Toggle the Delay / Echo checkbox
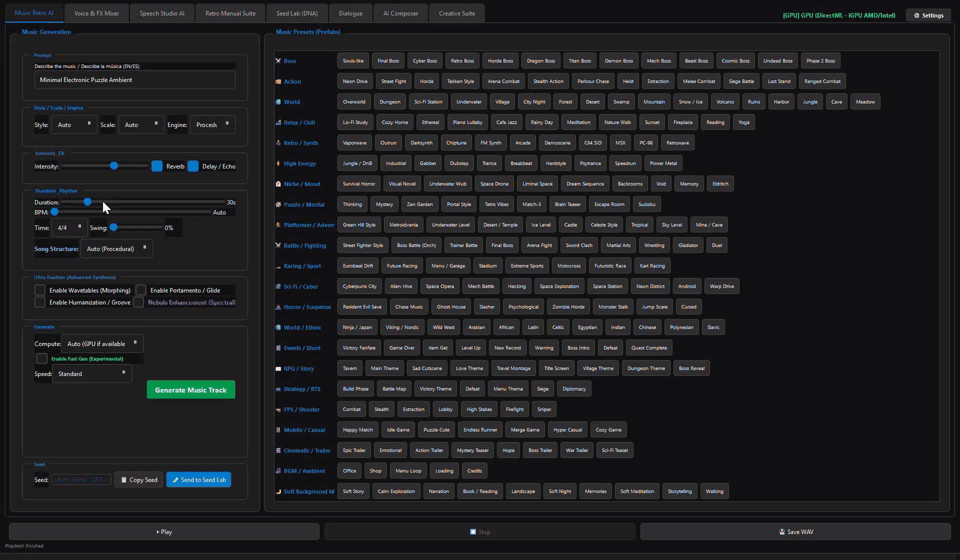Image resolution: width=960 pixels, height=560 pixels. pyautogui.click(x=193, y=166)
